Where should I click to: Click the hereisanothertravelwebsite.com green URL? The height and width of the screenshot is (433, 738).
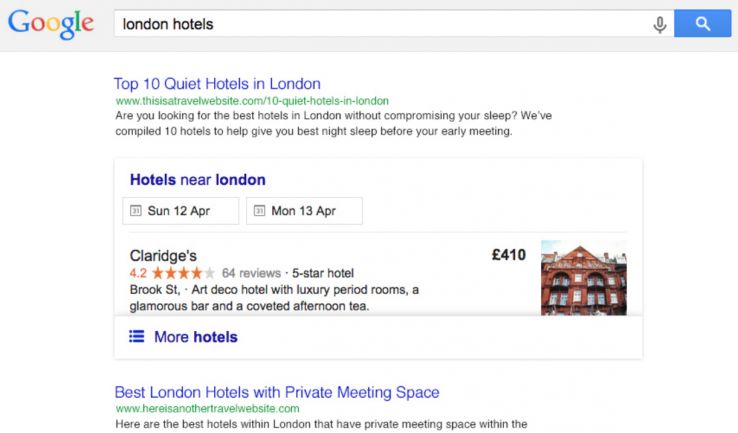click(207, 408)
